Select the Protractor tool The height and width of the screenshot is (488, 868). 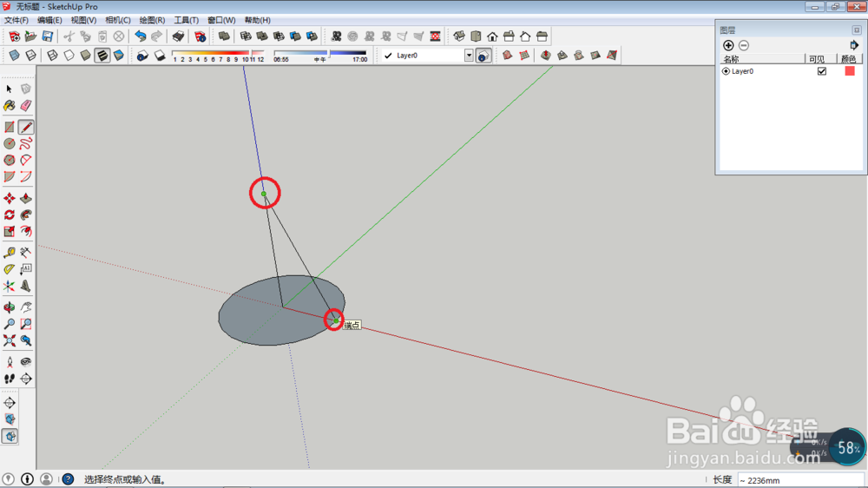[9, 269]
